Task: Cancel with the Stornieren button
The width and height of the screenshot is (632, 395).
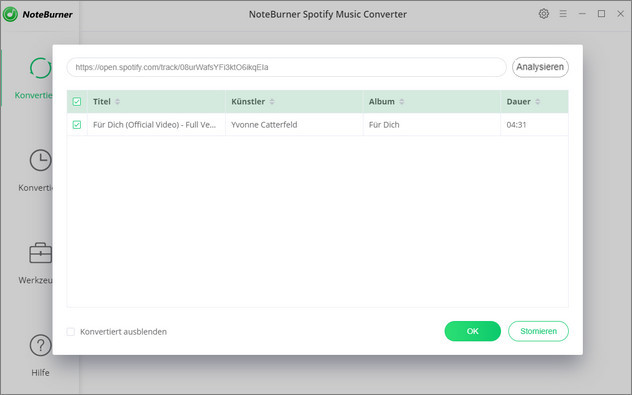Action: click(x=538, y=331)
